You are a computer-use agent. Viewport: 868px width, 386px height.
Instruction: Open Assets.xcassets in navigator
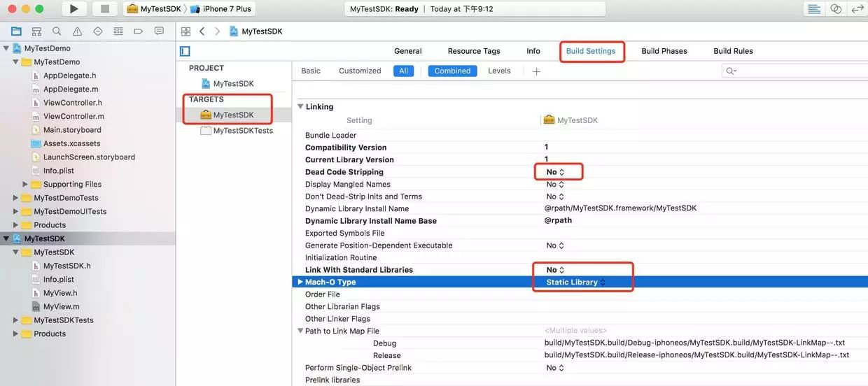[x=71, y=143]
